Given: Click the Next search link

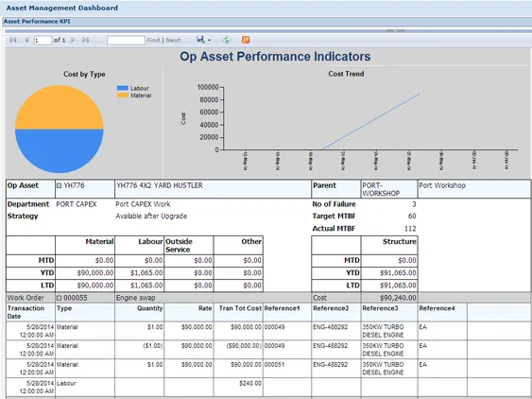Looking at the screenshot, I should click(x=173, y=40).
